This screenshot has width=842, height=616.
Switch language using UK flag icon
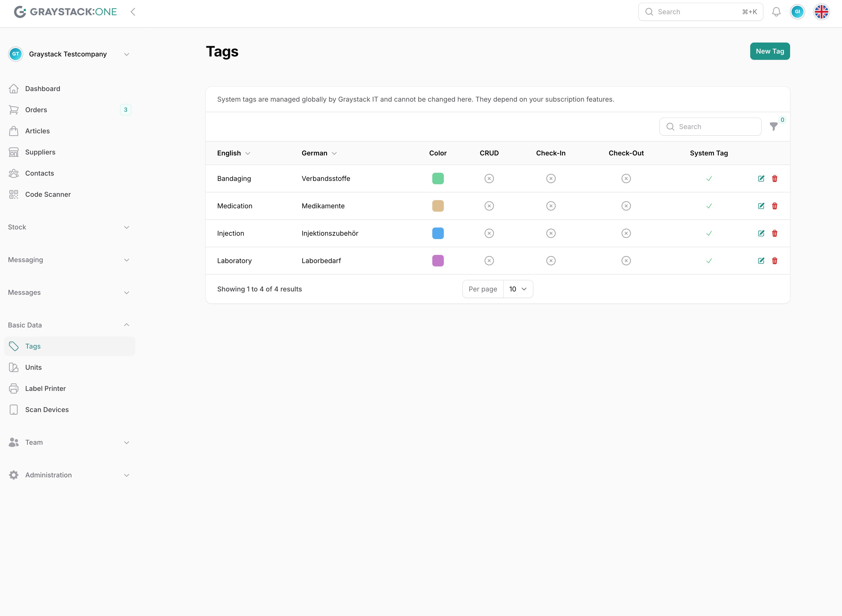pyautogui.click(x=821, y=12)
